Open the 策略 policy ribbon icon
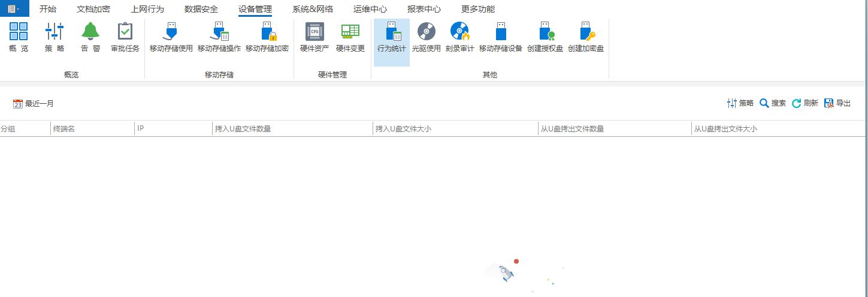Viewport: 868px width, 297px height. 55,37
